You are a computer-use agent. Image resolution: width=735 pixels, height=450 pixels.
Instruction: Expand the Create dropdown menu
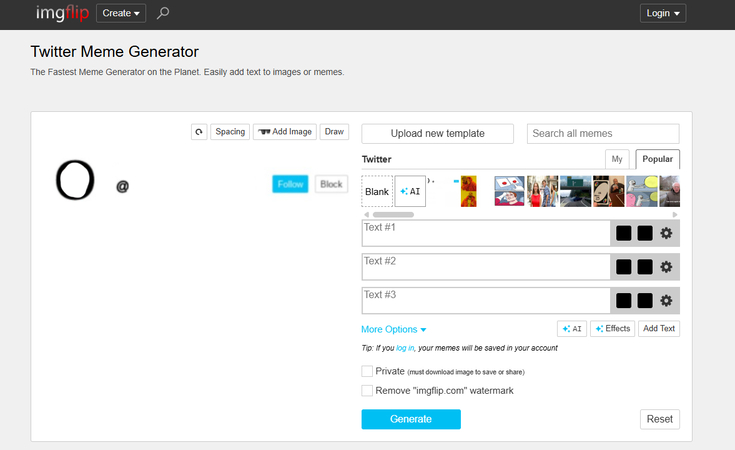coord(121,13)
